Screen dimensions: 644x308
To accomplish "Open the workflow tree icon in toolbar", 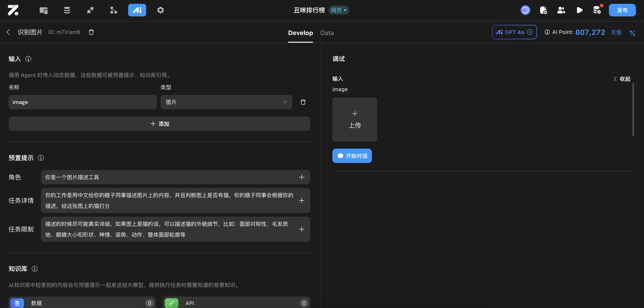I will (114, 10).
